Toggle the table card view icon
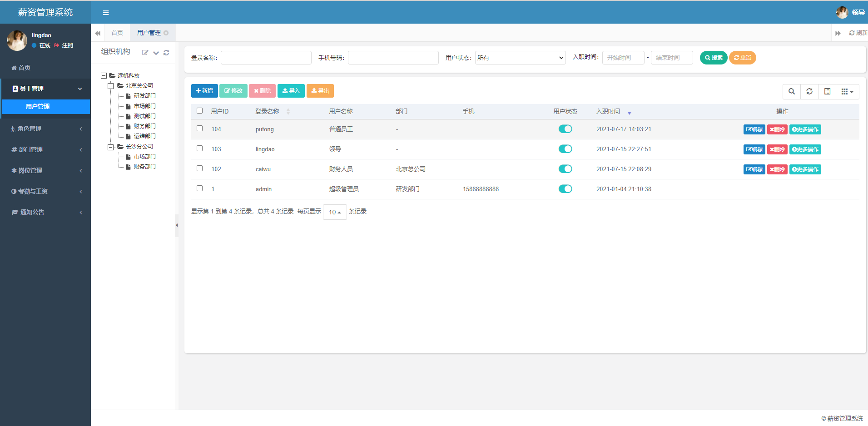 point(827,91)
